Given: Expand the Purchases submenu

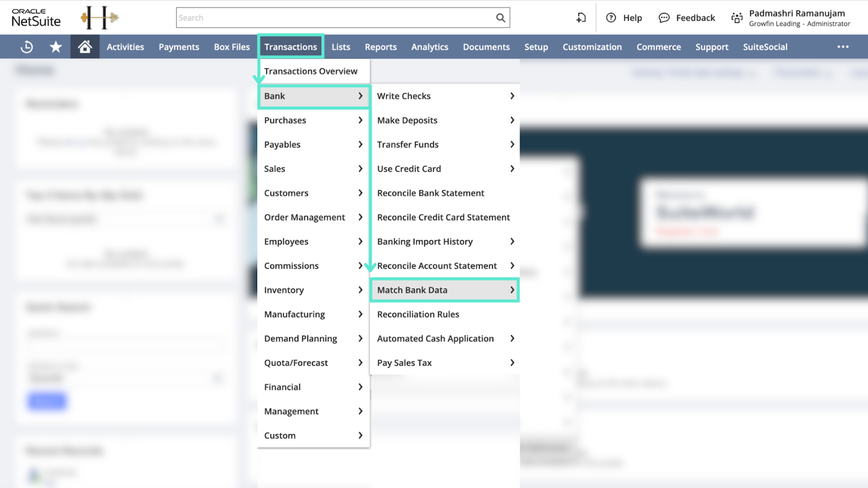Looking at the screenshot, I should click(x=314, y=120).
